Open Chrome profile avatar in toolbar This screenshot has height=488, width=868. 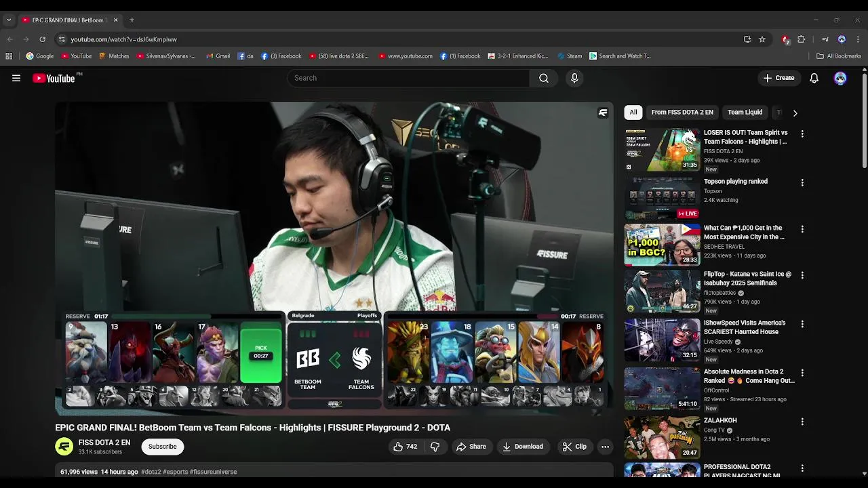click(x=842, y=39)
